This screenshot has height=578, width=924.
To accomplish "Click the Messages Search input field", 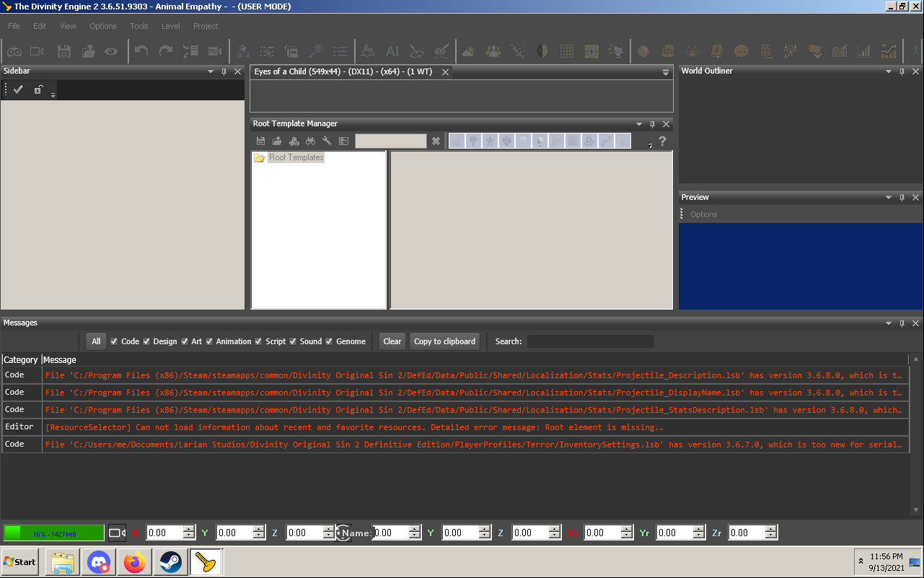I will (591, 341).
